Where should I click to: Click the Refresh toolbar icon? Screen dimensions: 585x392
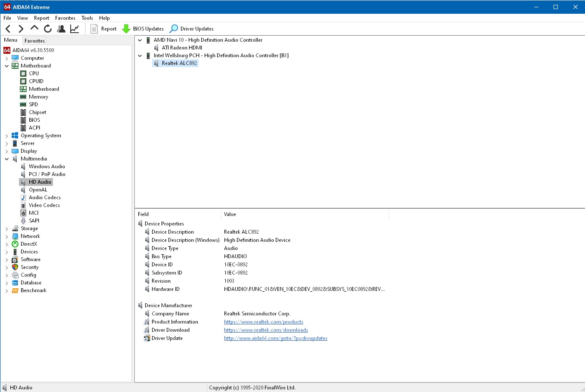pyautogui.click(x=48, y=29)
